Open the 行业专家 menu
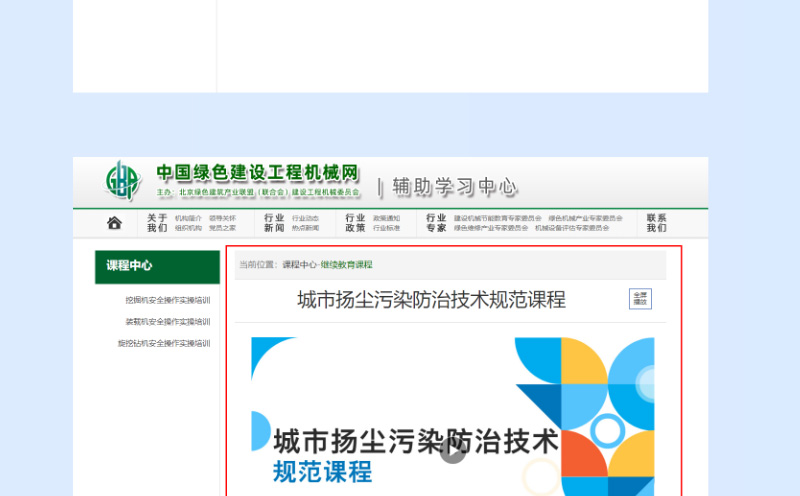 click(x=436, y=223)
